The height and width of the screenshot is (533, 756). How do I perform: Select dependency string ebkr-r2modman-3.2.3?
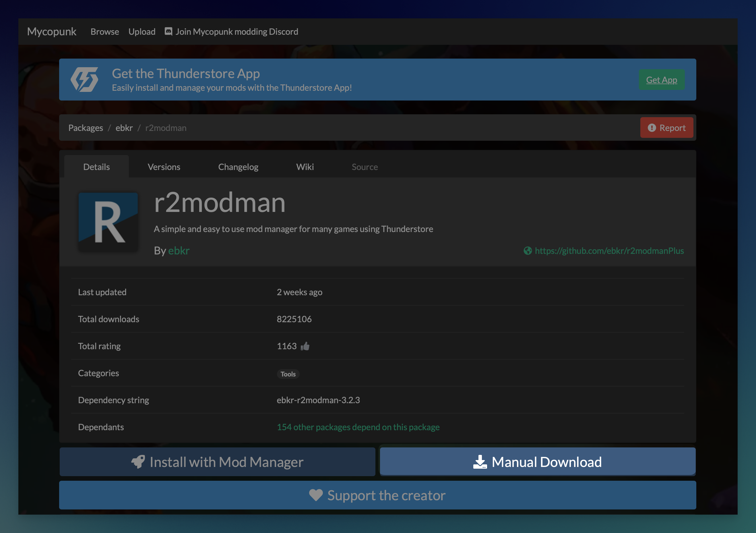pyautogui.click(x=318, y=400)
